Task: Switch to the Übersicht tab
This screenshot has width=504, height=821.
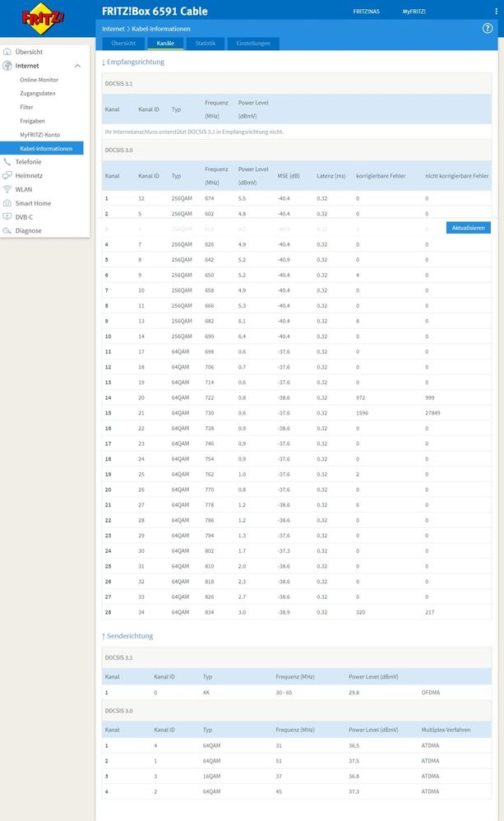Action: point(123,44)
